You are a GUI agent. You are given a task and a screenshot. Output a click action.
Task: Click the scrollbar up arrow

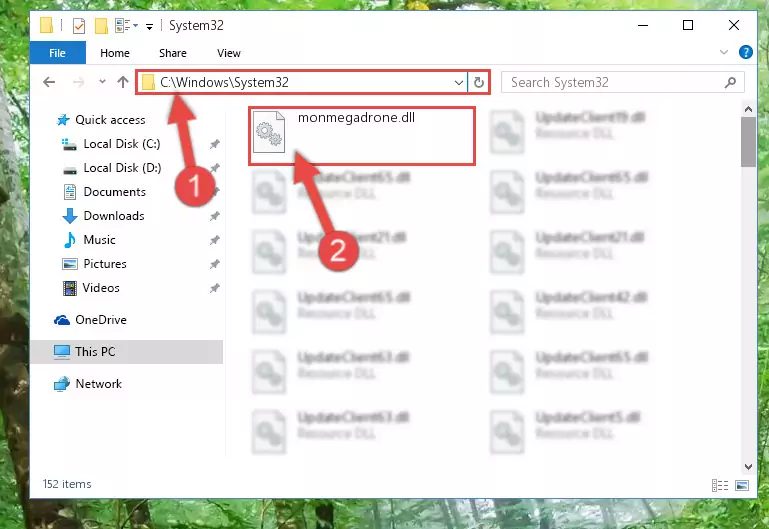(x=748, y=109)
